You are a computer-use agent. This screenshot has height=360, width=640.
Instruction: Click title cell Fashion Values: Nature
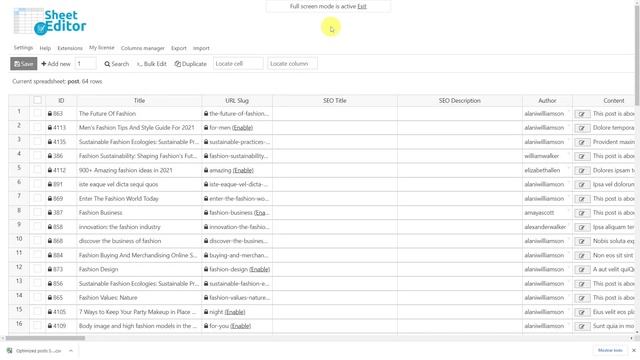coord(139,298)
